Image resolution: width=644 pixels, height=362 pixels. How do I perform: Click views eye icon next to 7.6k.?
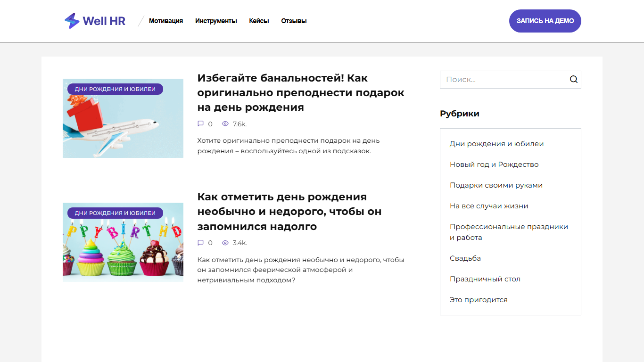pyautogui.click(x=225, y=124)
